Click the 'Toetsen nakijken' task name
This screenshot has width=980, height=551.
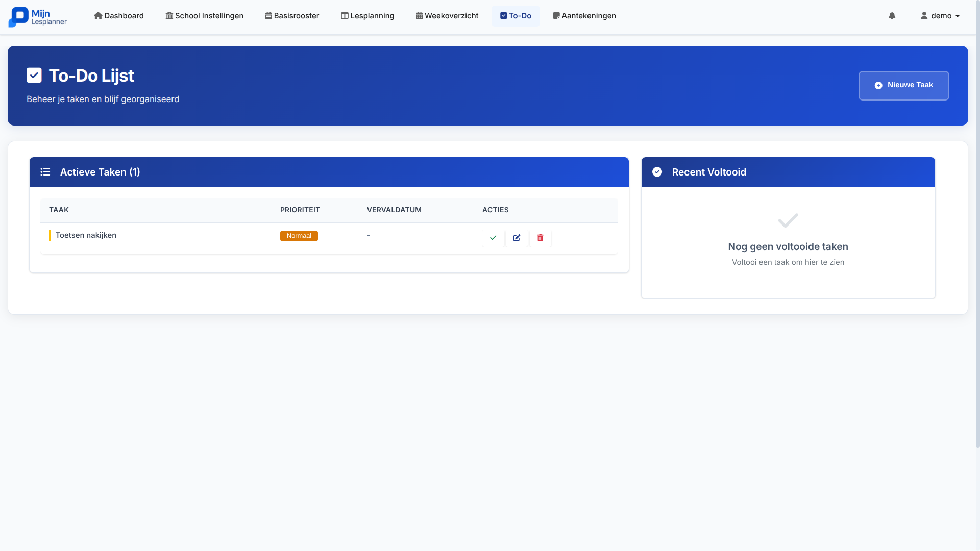86,235
